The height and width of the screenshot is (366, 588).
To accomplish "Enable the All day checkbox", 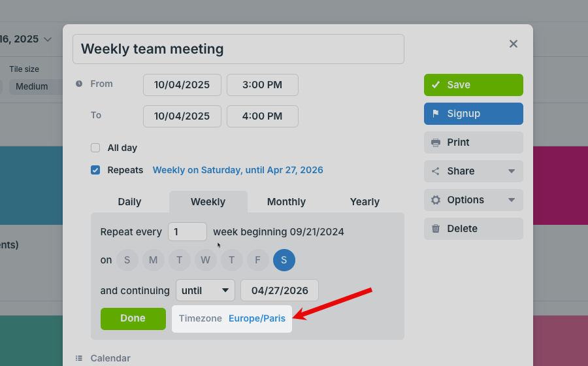I will click(x=95, y=148).
